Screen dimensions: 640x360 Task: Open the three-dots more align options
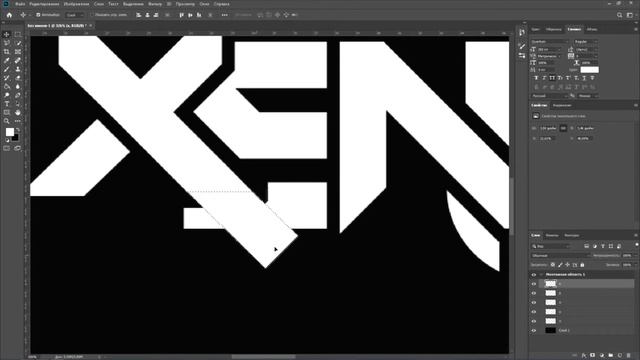click(224, 15)
